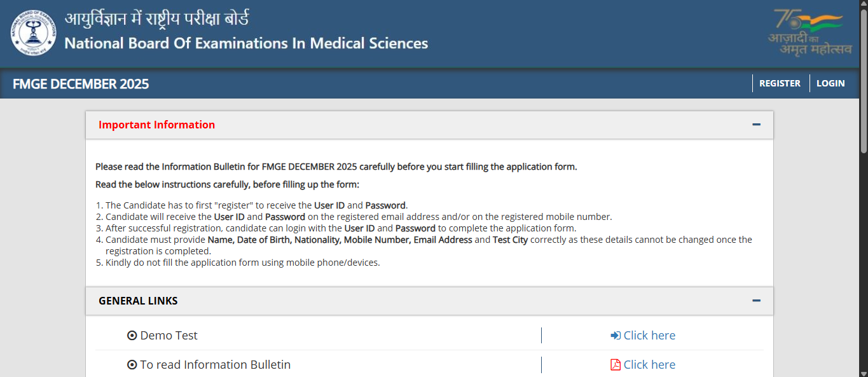Select the Demo Test label text
This screenshot has height=377, width=868.
pos(169,335)
